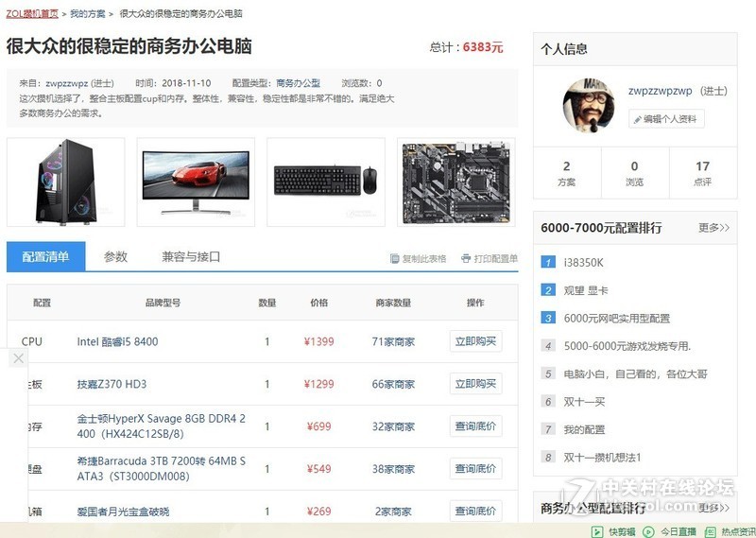Click the ¥549 hard drive price

tap(318, 469)
